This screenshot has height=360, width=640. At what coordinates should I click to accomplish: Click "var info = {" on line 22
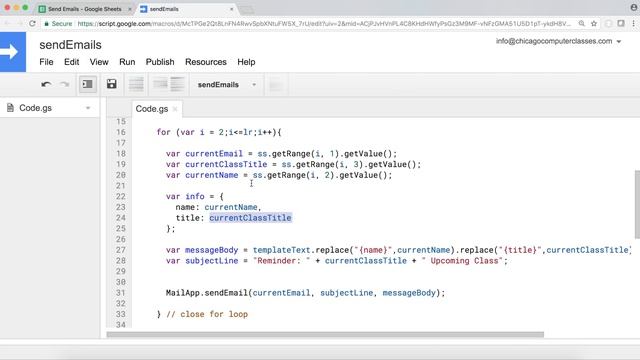pyautogui.click(x=195, y=196)
